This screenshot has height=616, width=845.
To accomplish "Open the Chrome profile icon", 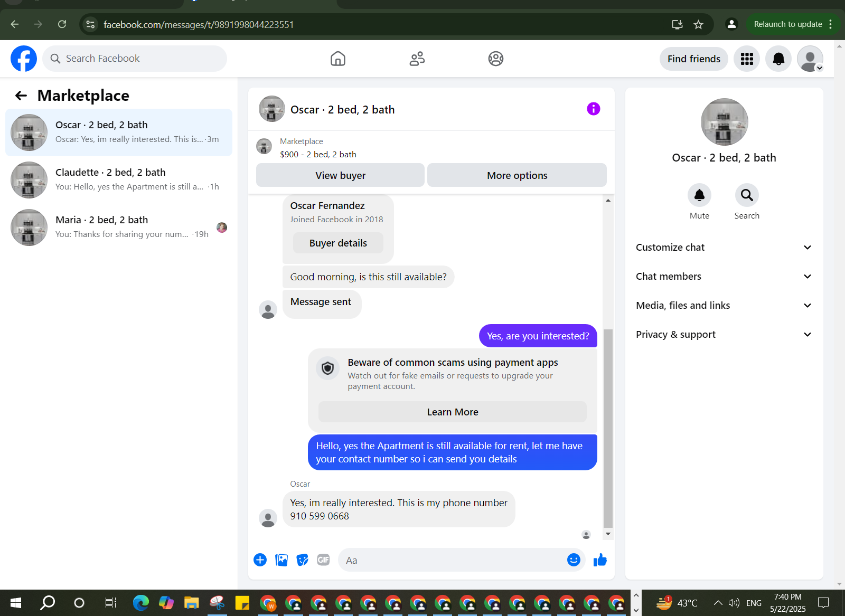I will tap(731, 24).
